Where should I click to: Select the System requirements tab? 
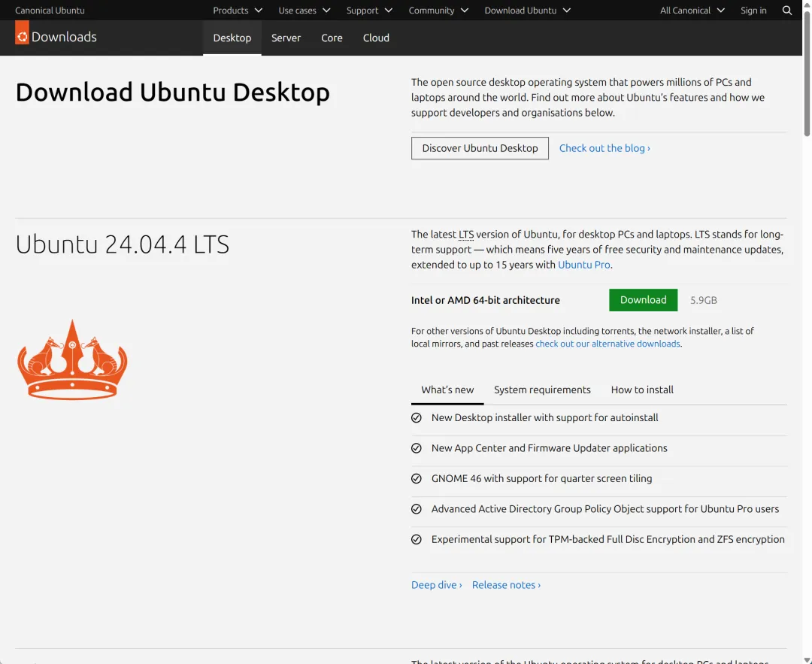542,390
